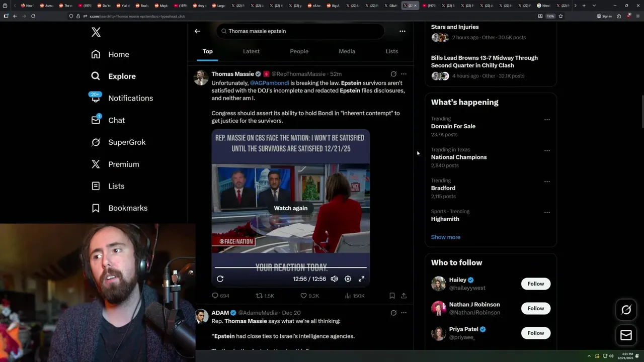644x362 pixels.
Task: Like Thomas Massie post (9.2K)
Action: pyautogui.click(x=309, y=296)
